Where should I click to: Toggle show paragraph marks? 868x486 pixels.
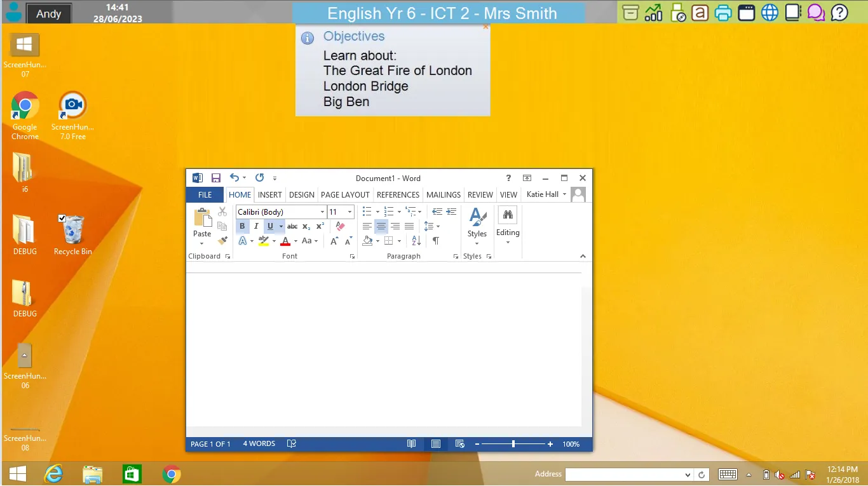coord(435,241)
